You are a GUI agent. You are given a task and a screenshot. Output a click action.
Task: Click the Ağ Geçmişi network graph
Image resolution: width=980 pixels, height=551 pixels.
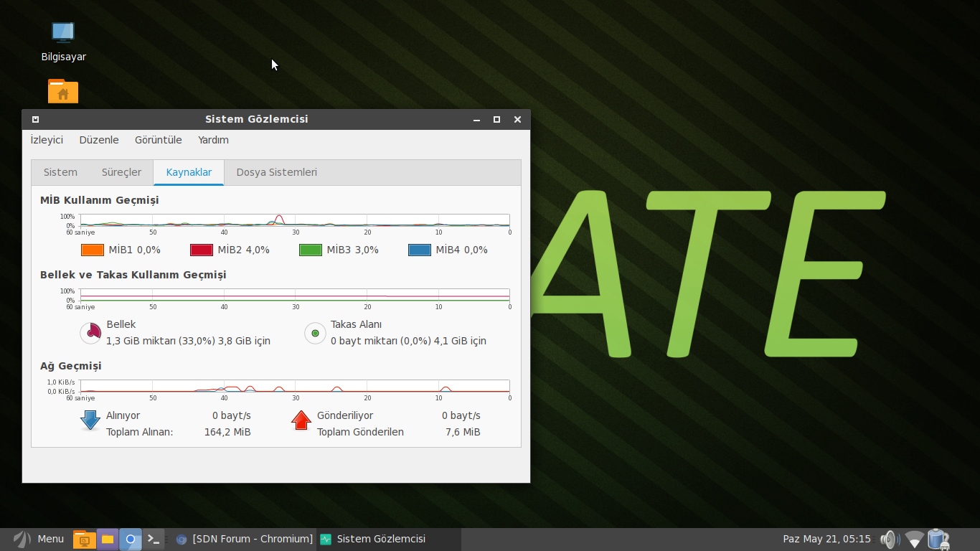(295, 386)
